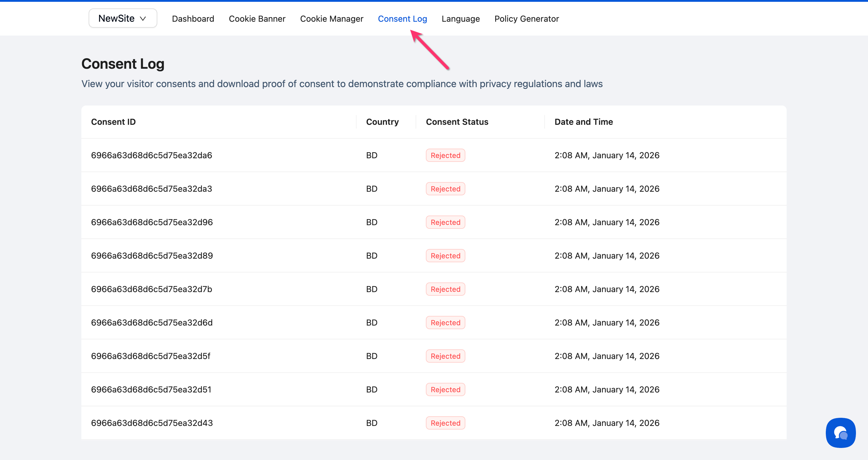Select the Consent Log tab
This screenshot has height=460, width=868.
(402, 19)
